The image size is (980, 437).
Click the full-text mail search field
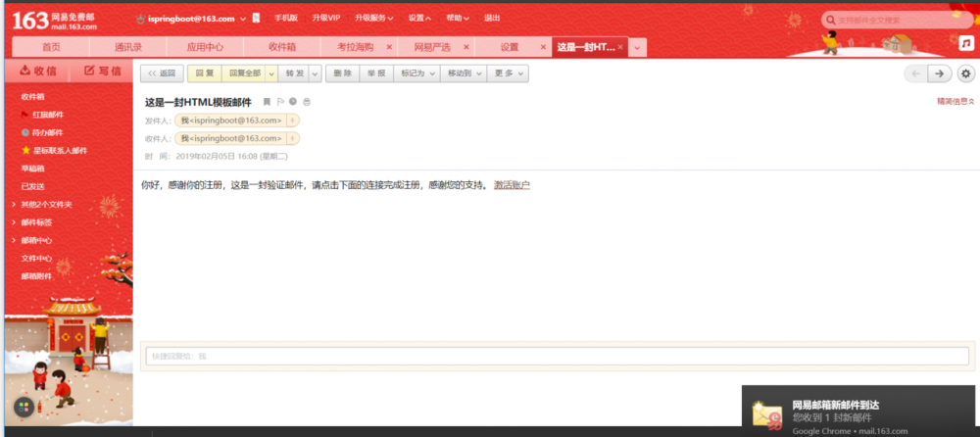[900, 20]
